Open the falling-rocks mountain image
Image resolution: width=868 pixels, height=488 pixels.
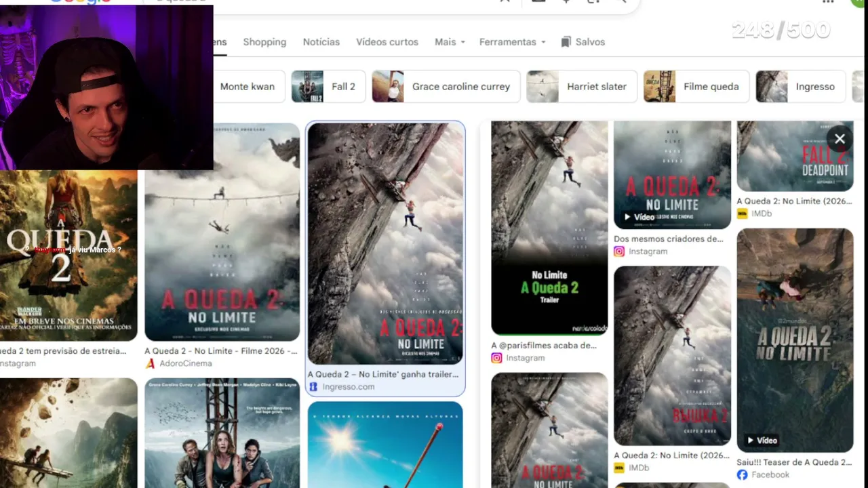(x=68, y=433)
